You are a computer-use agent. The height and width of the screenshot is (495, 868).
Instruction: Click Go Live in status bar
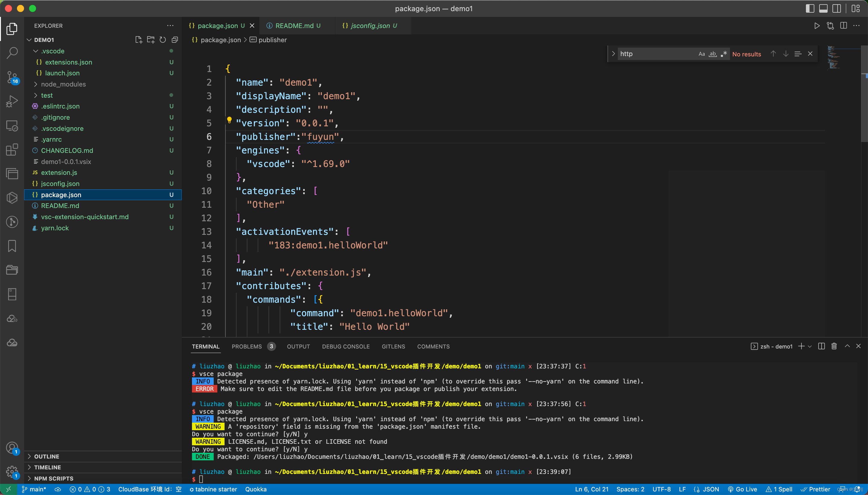pyautogui.click(x=743, y=489)
